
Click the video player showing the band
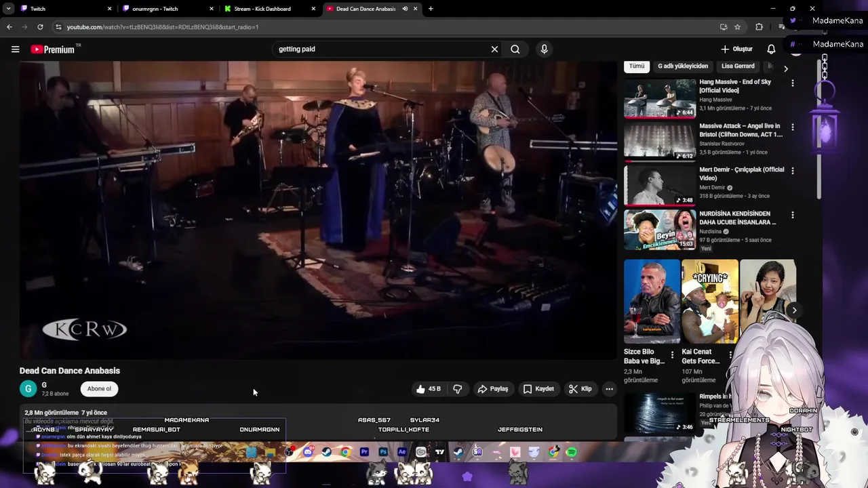(318, 210)
